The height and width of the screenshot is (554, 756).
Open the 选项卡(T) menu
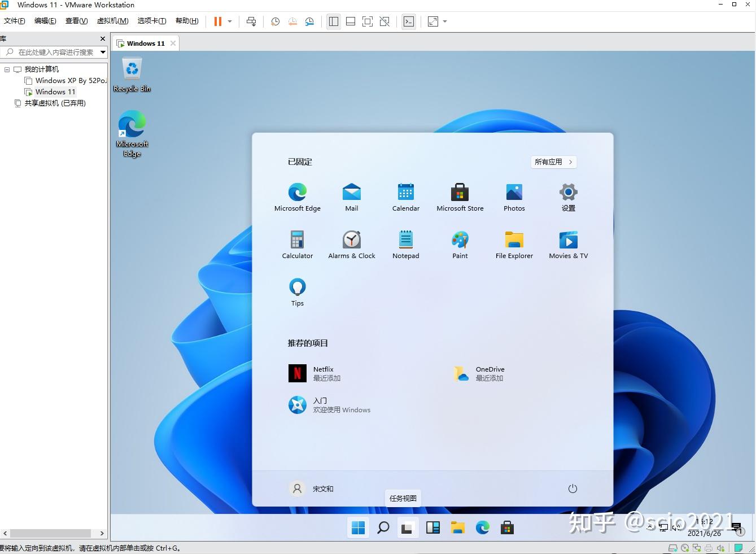tap(152, 21)
